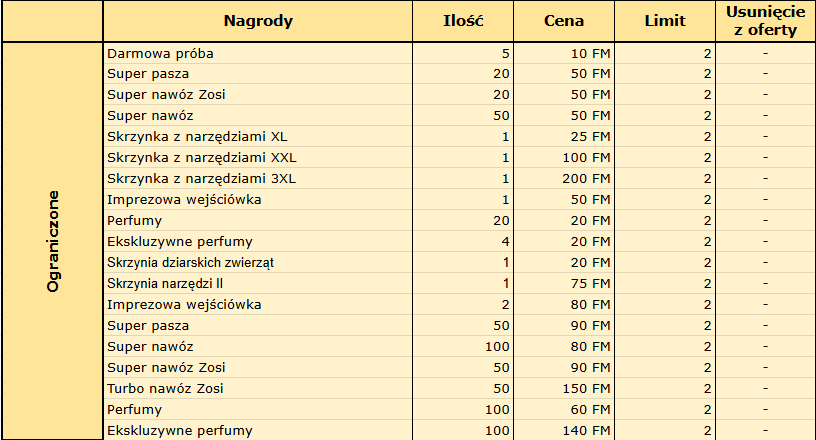This screenshot has width=816, height=440.
Task: Select the Usunięcie z oferty header
Action: coord(765,21)
